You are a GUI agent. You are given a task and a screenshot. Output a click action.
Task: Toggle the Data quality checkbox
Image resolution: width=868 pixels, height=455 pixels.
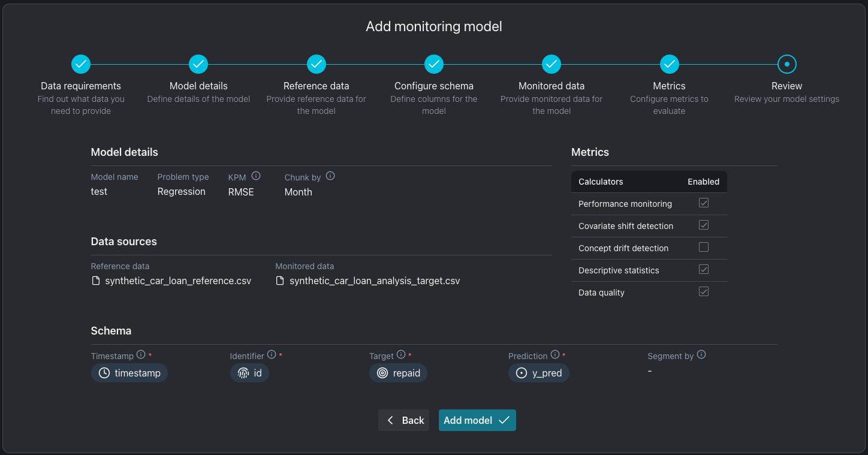click(704, 292)
